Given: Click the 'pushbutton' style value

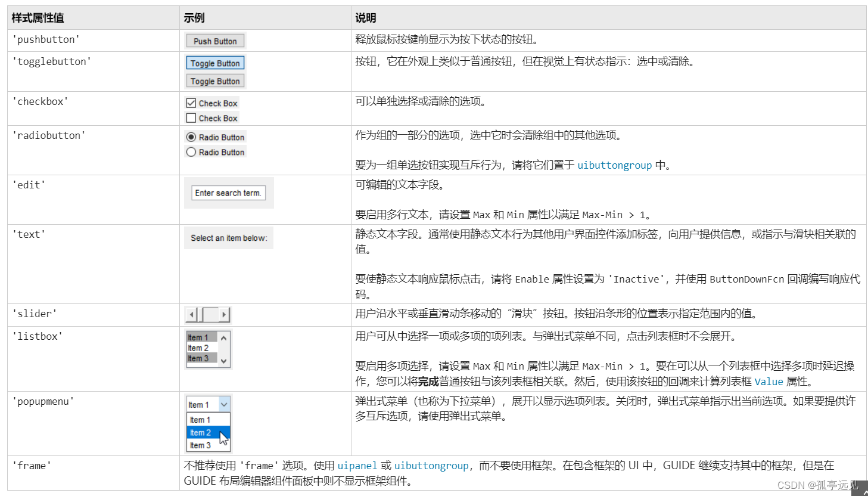Looking at the screenshot, I should 46,39.
